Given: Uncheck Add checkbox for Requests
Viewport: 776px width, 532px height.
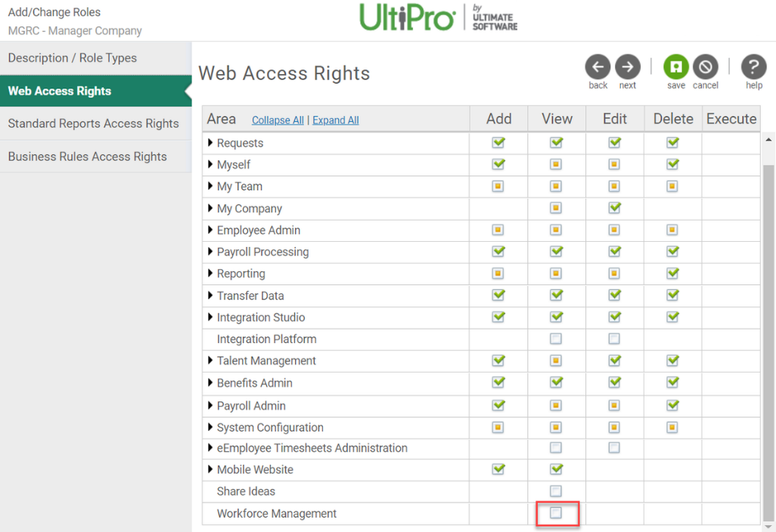Looking at the screenshot, I should point(498,143).
